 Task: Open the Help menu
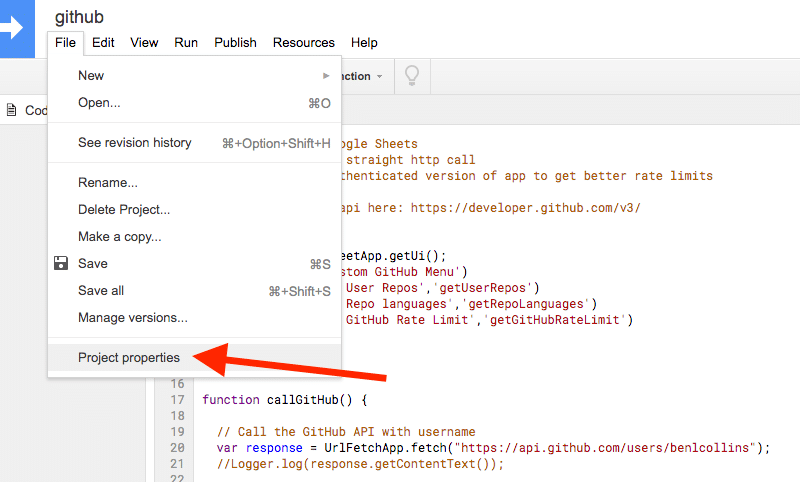pos(364,43)
